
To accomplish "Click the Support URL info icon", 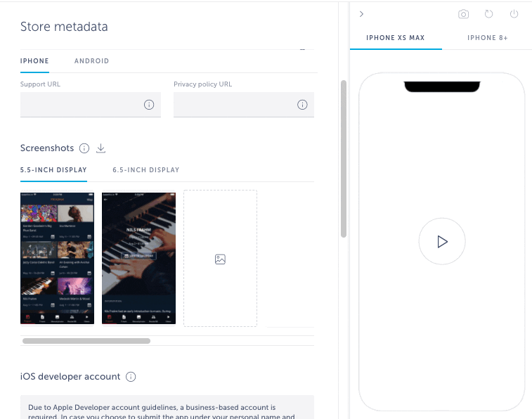I will [149, 105].
